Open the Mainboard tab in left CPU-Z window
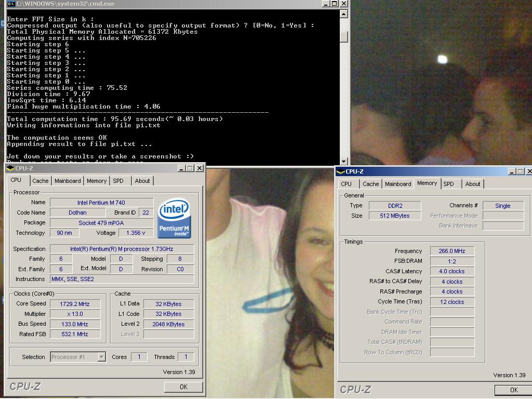This screenshot has width=532, height=399. tap(68, 181)
